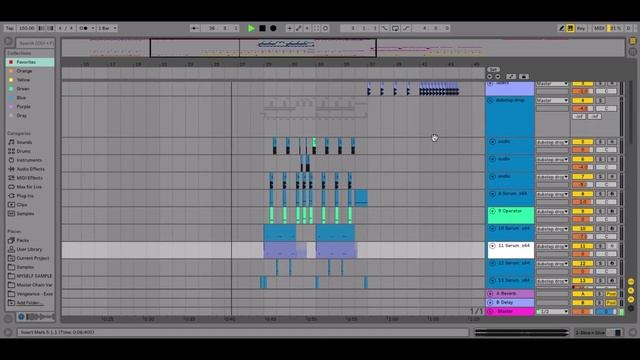Open the dubstep drop Master routing dropdown

coord(552,100)
